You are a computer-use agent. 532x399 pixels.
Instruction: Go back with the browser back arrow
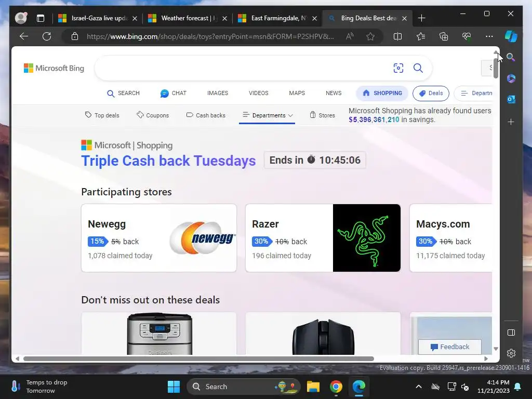(24, 36)
